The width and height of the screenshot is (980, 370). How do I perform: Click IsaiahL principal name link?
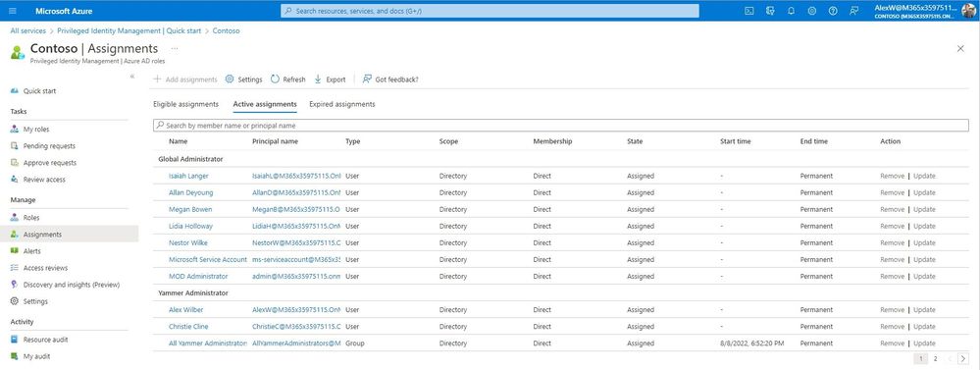click(296, 177)
